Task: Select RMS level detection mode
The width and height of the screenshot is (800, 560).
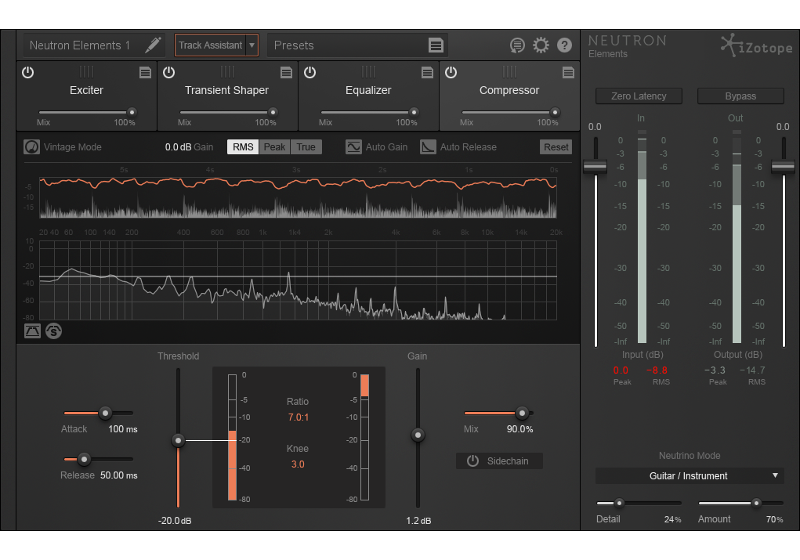Action: pos(243,147)
